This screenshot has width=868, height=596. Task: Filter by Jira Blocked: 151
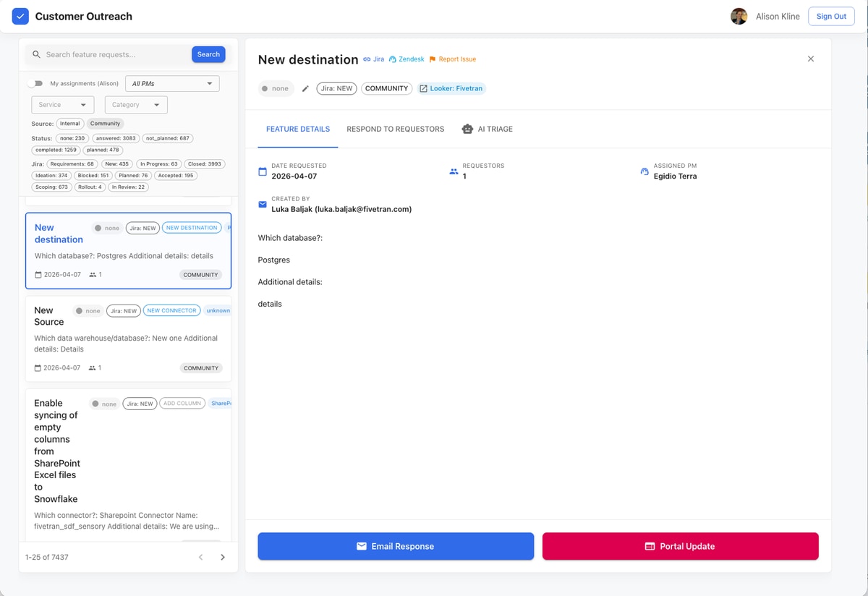(x=93, y=176)
